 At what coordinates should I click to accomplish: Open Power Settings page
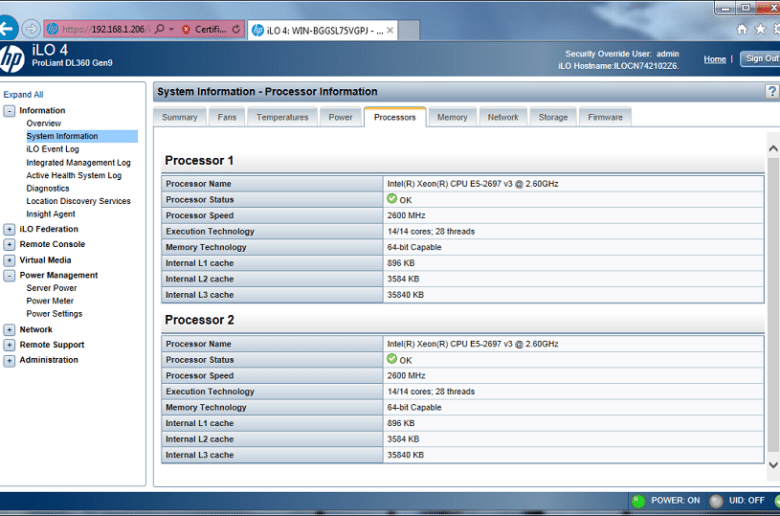pyautogui.click(x=54, y=314)
